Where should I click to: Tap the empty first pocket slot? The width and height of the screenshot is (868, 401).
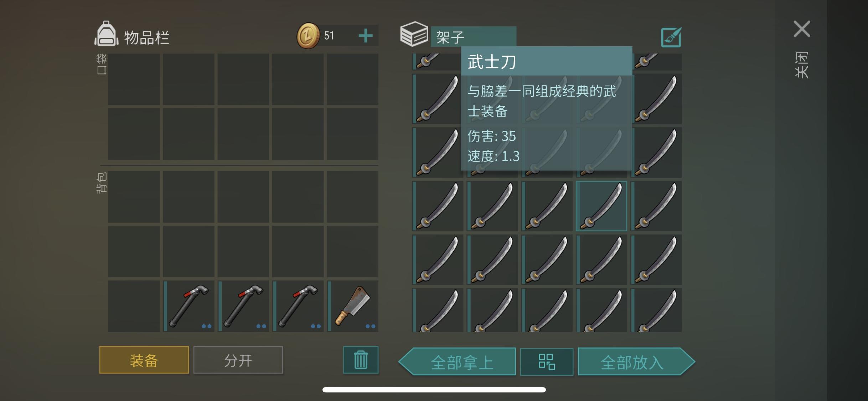point(134,79)
